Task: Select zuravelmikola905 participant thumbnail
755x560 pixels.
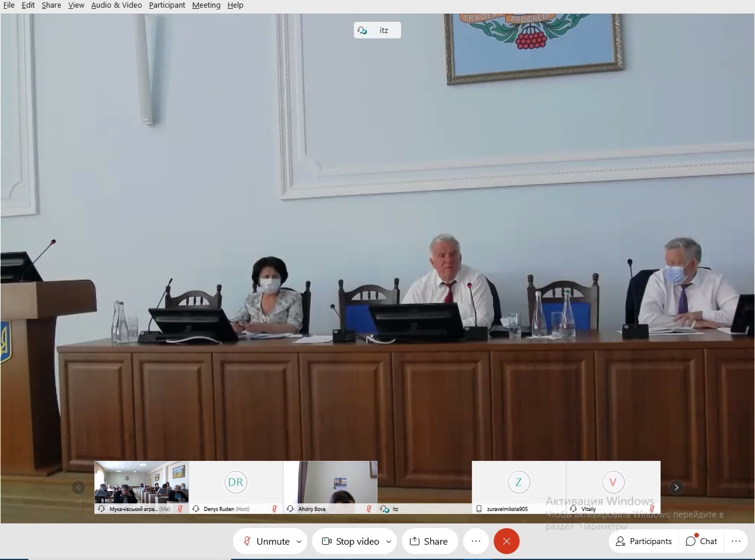Action: pyautogui.click(x=519, y=487)
